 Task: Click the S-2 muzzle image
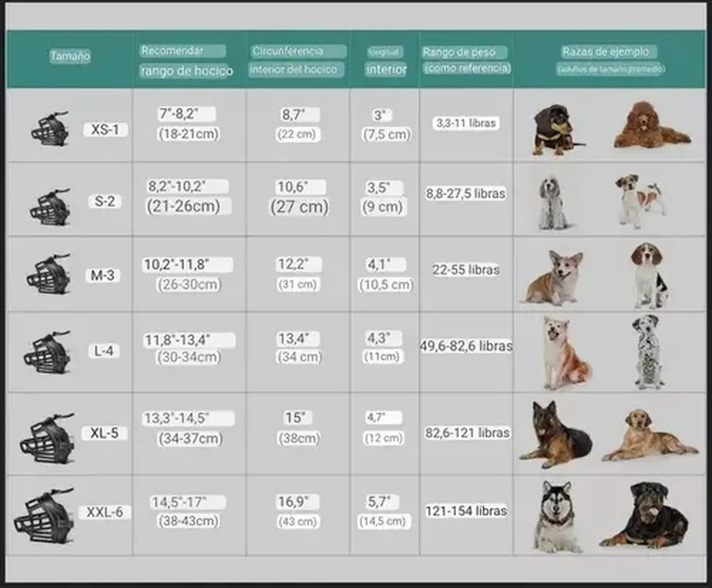click(x=50, y=206)
